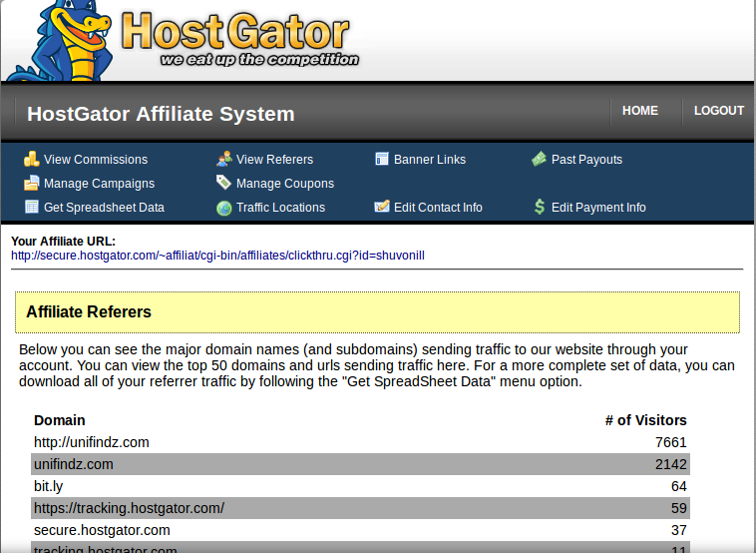This screenshot has width=756, height=553.
Task: Open Traffic Locations page
Action: click(280, 208)
